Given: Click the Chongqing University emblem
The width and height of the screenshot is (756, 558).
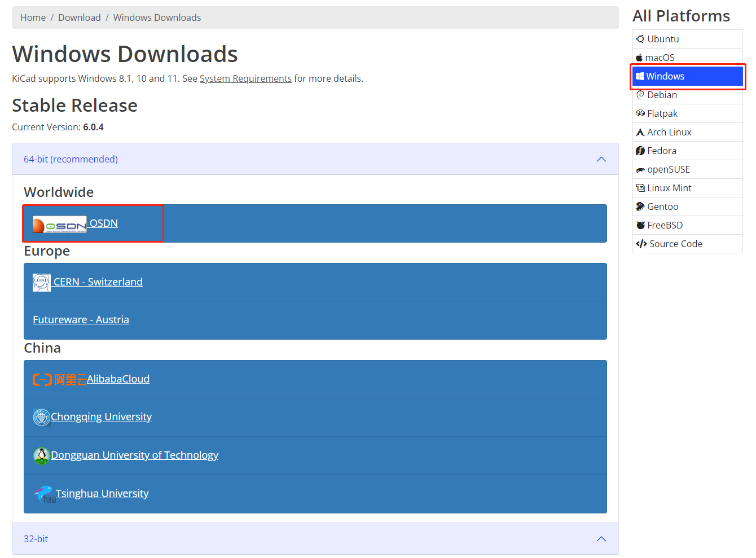Looking at the screenshot, I should pos(42,418).
